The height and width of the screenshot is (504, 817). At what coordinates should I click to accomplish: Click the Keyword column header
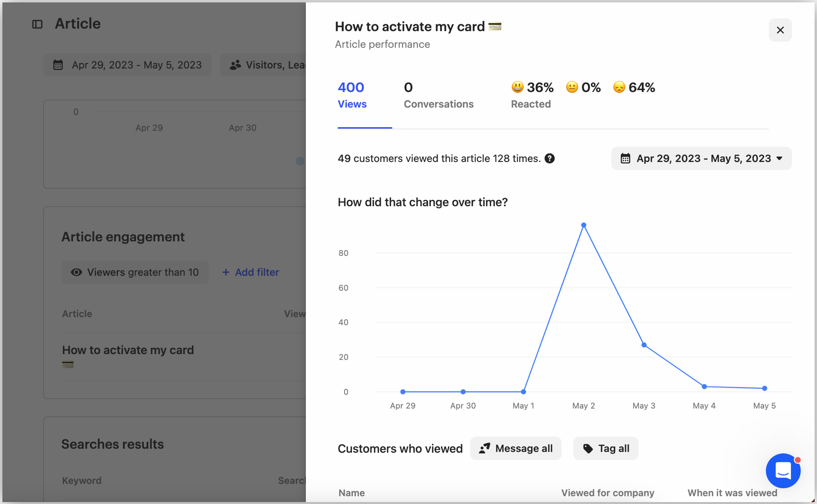click(82, 481)
